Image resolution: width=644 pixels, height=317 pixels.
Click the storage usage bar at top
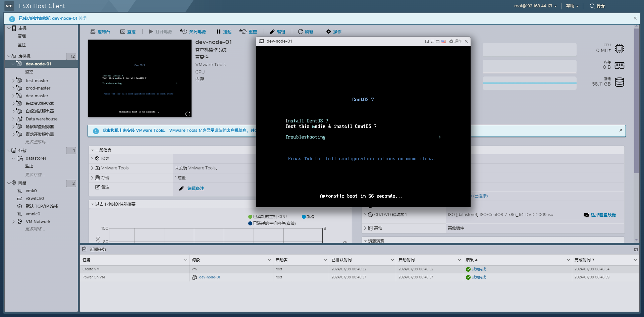[x=529, y=83]
